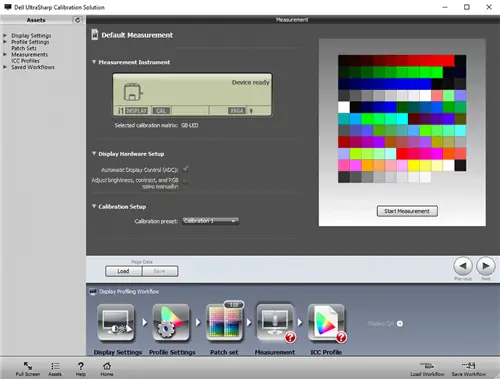500x379 pixels.
Task: Click the 118 patch count badge
Action: pyautogui.click(x=234, y=305)
